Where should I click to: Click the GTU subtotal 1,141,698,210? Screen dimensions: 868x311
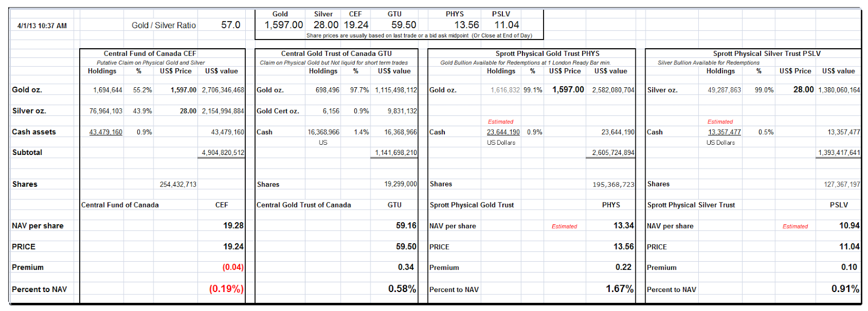396,153
